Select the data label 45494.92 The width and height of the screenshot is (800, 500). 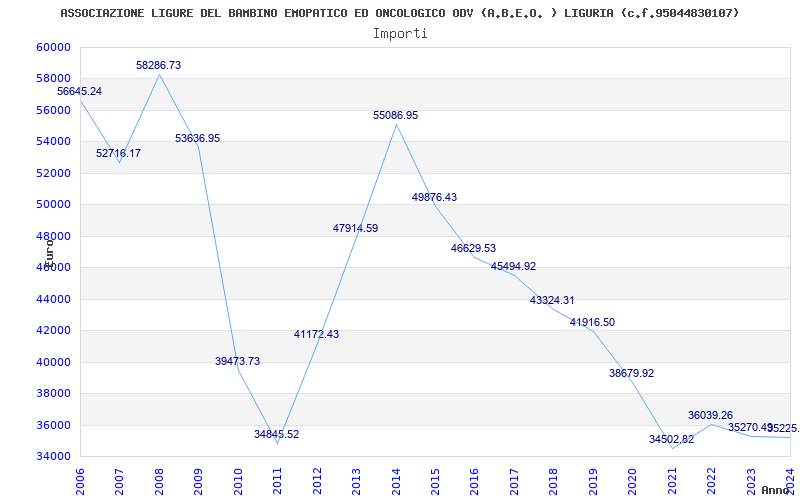[513, 266]
